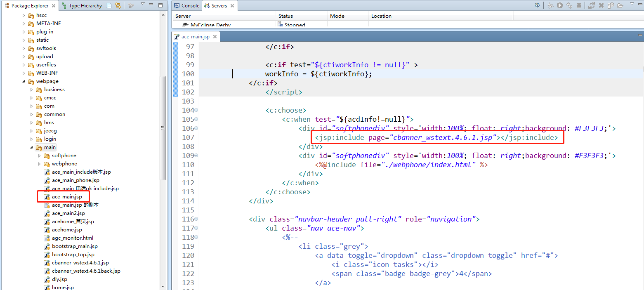This screenshot has width=644, height=290.
Task: Fold the comment block at line 118
Action: (x=196, y=237)
